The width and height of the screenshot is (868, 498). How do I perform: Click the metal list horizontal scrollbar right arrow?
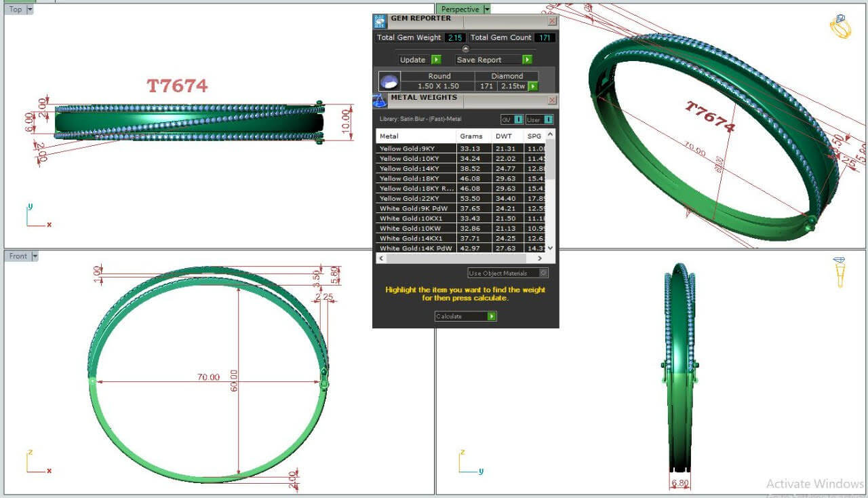[540, 258]
